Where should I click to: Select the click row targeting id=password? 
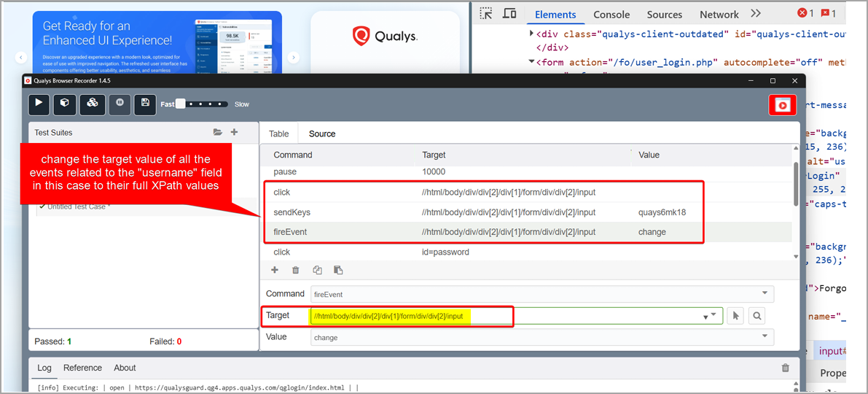click(x=526, y=252)
